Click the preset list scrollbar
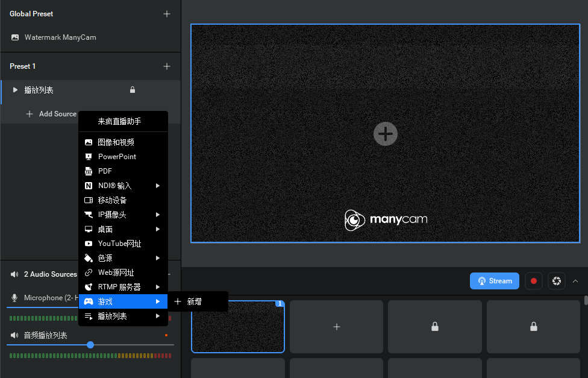588x378 pixels. point(586,301)
